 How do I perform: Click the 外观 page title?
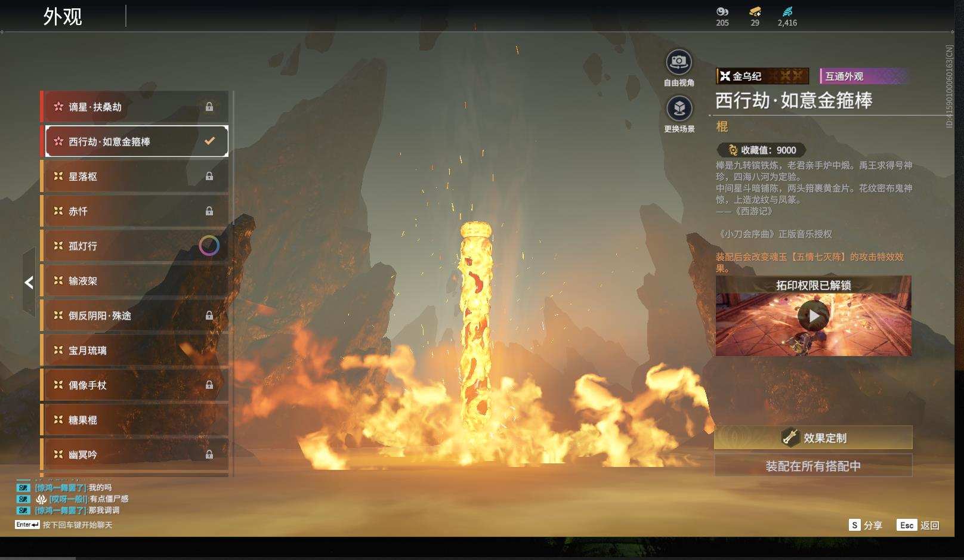(63, 17)
